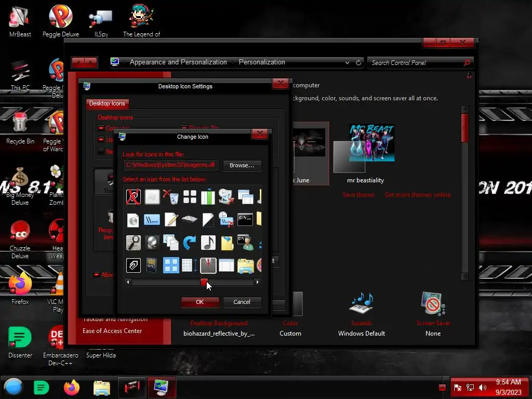Open Ease of Access Center link

click(x=112, y=331)
